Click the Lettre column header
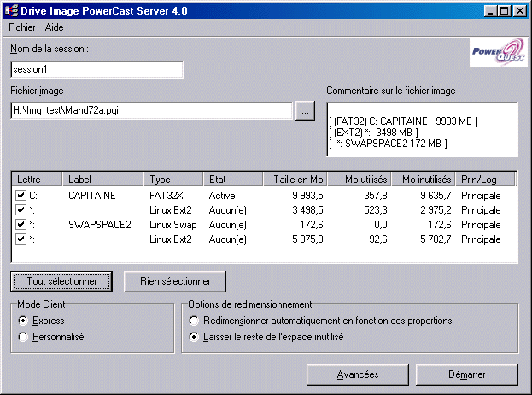Screen dimensions: 532x395 tap(38, 179)
